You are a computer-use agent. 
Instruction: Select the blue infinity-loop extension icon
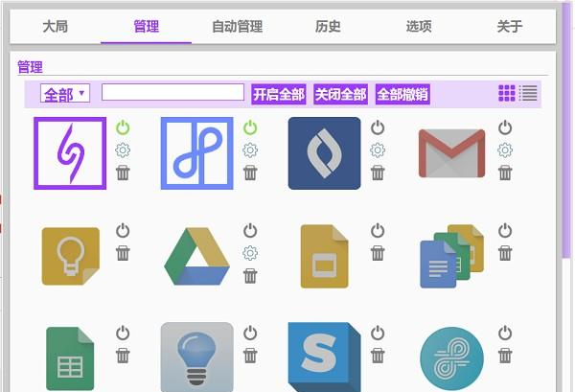[196, 153]
